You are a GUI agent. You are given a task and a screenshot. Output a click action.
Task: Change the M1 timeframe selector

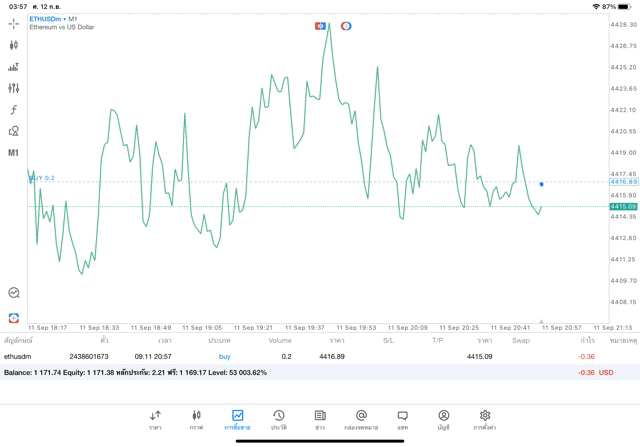(x=13, y=153)
